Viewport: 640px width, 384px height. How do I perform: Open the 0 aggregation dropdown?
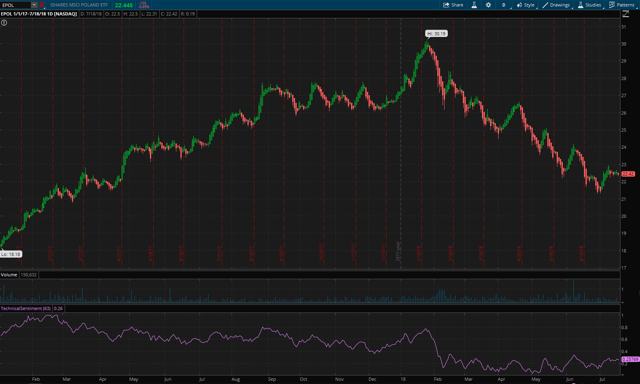coord(504,5)
